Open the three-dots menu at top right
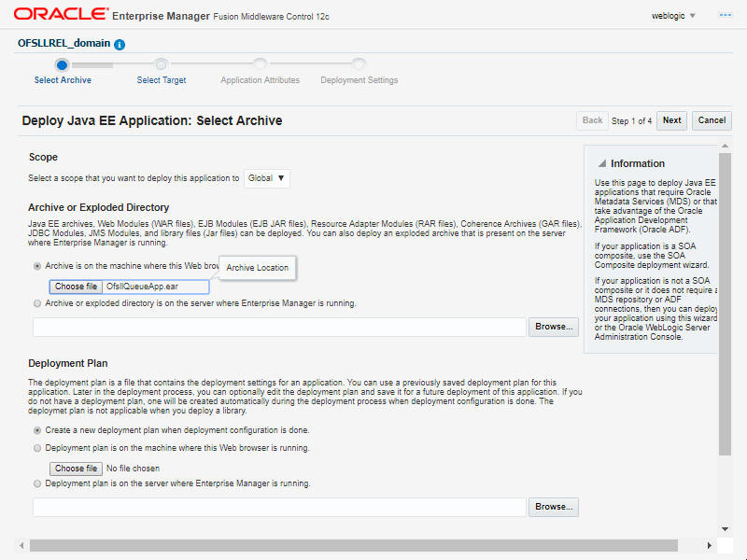The image size is (747, 560). pyautogui.click(x=725, y=15)
